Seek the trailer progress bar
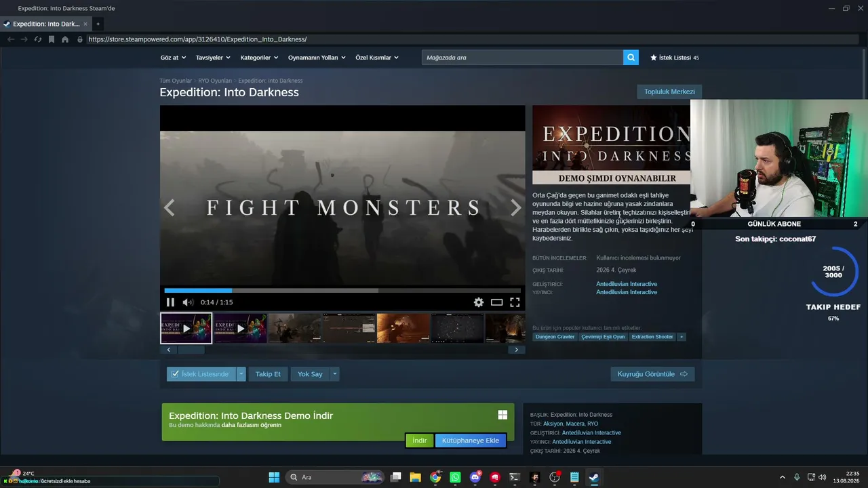Viewport: 868px width, 488px height. tap(342, 291)
